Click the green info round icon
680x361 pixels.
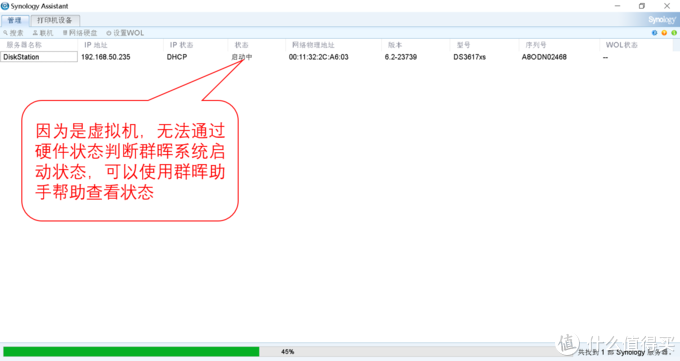tap(673, 33)
